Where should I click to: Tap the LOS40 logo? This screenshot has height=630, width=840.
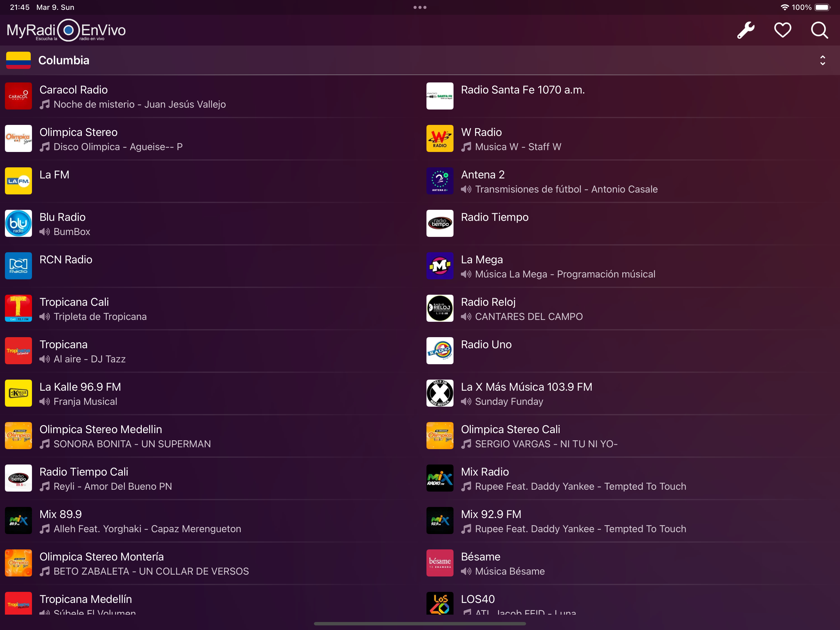pyautogui.click(x=440, y=604)
